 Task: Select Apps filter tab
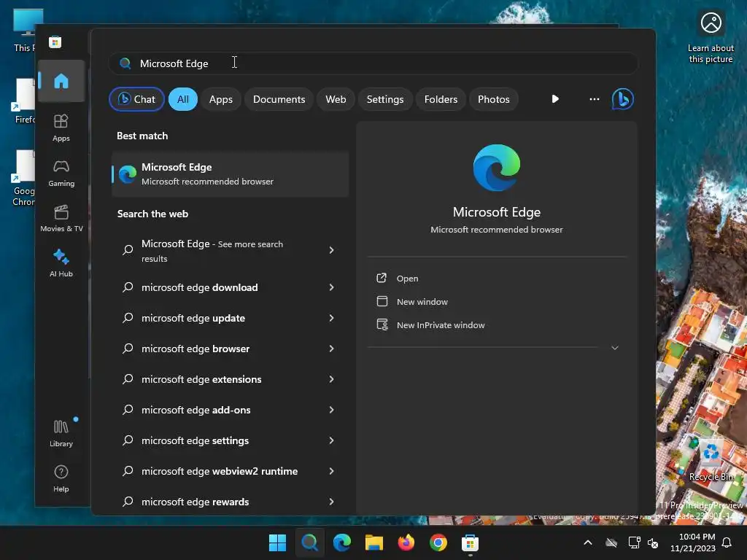click(220, 99)
